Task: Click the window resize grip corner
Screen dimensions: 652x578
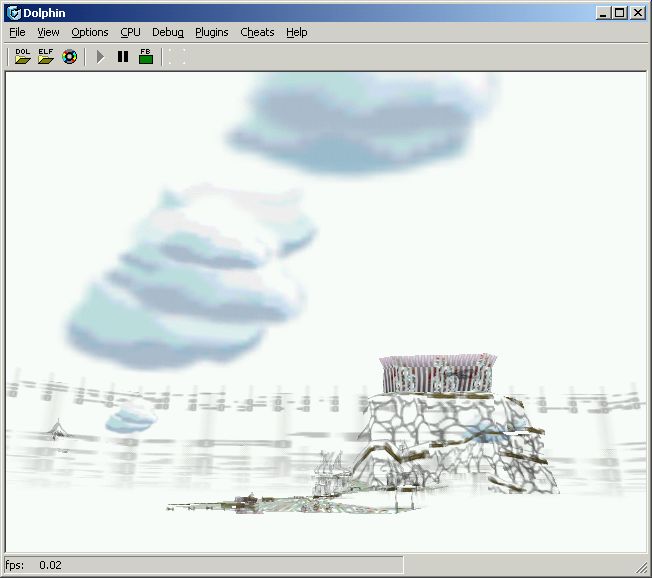Action: (x=642, y=567)
